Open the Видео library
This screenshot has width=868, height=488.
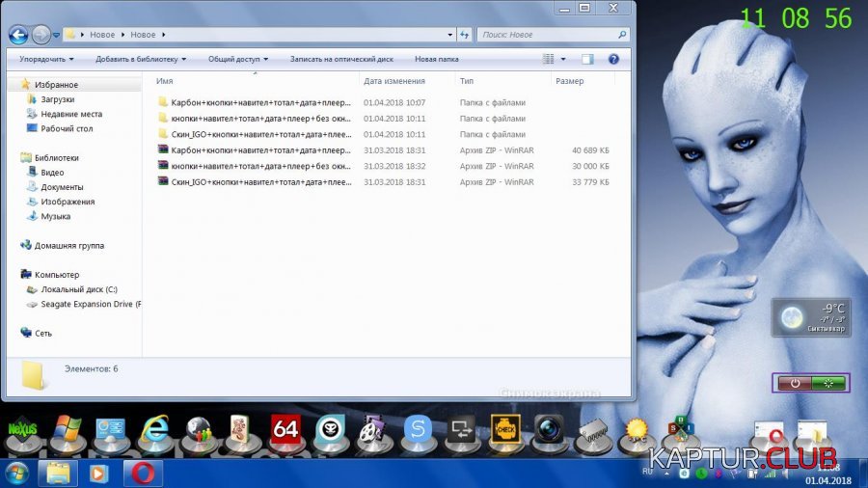[x=52, y=173]
